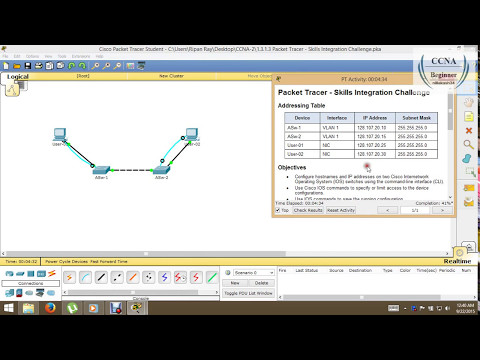Switch to the Logical workspace tab
480x360 pixels.
pos(18,76)
